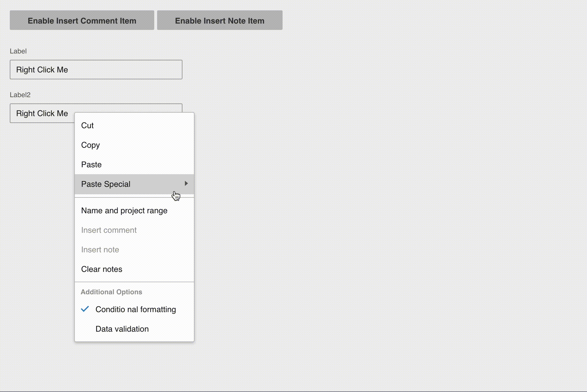Click disabled Insert note item

point(100,250)
